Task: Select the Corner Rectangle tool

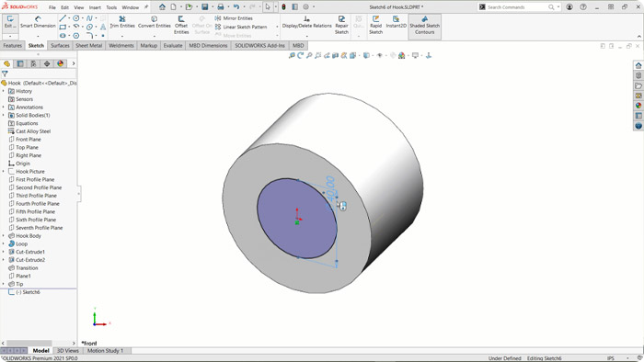Action: pyautogui.click(x=63, y=27)
